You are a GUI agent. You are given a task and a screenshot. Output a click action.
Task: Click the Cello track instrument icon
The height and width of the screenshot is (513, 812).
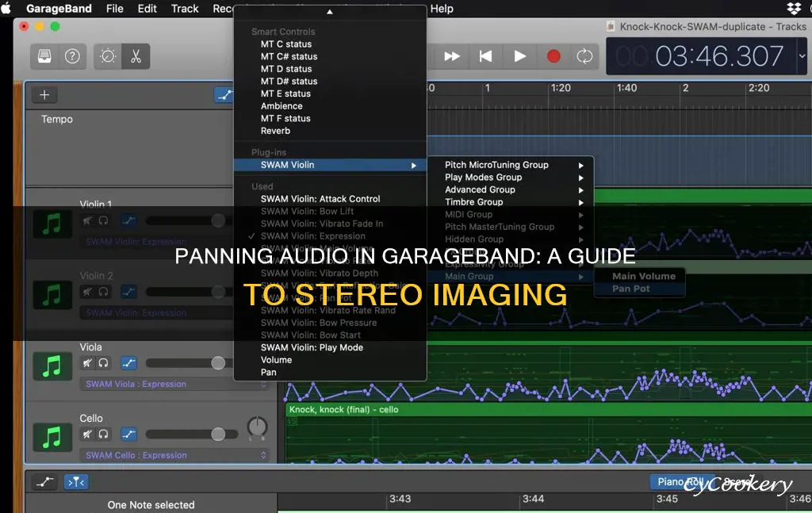click(52, 437)
